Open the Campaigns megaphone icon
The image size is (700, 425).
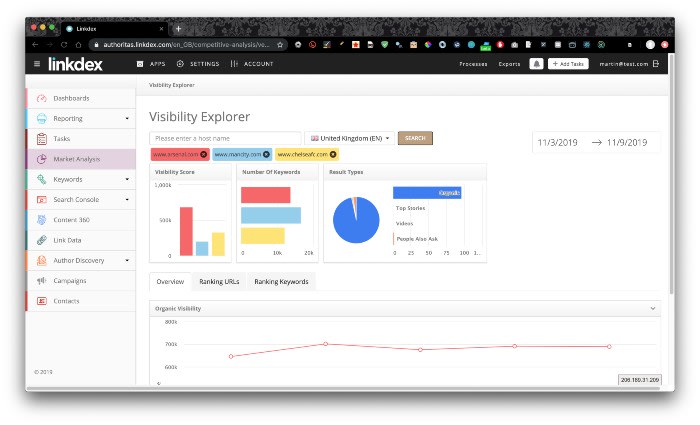(x=42, y=281)
